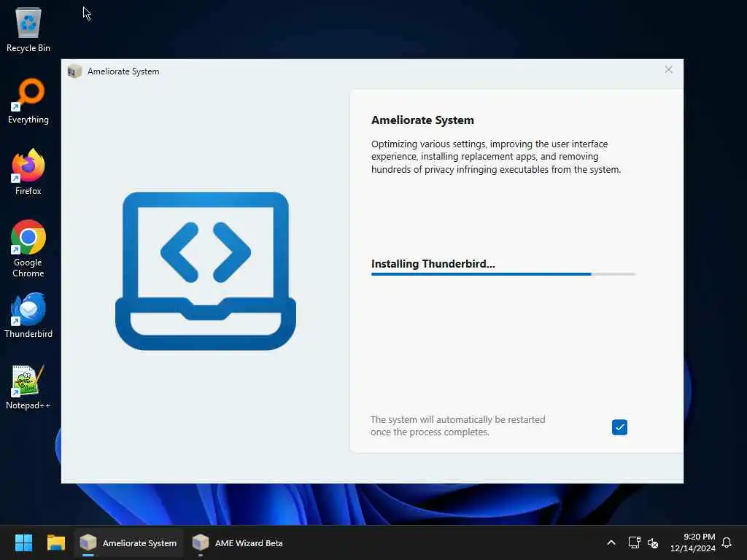Open the clock showing 9:20 PM

[693, 542]
